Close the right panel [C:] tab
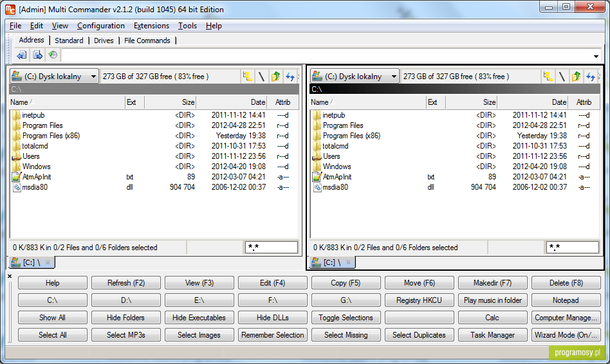Screen dimensions: 610x364 (348, 262)
